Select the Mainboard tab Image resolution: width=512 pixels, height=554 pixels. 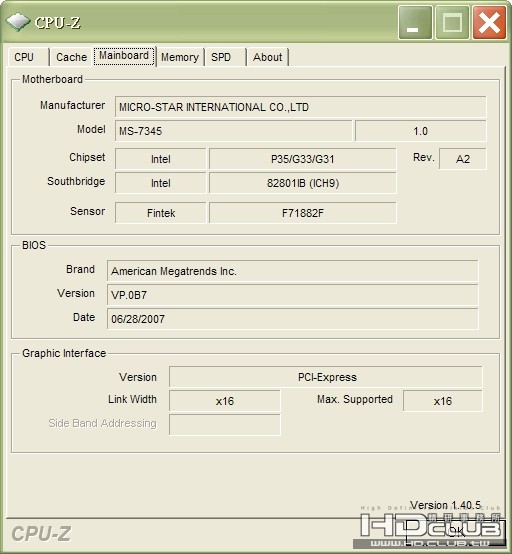124,56
